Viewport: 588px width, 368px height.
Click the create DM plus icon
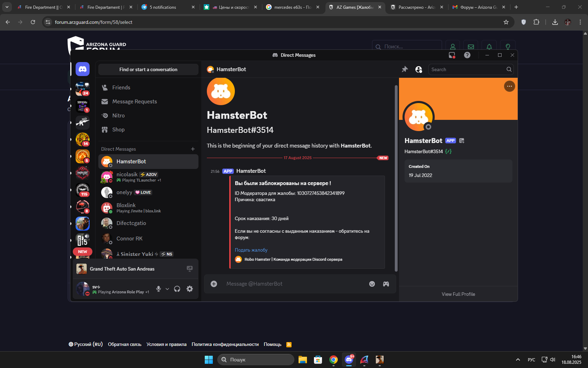coord(193,149)
